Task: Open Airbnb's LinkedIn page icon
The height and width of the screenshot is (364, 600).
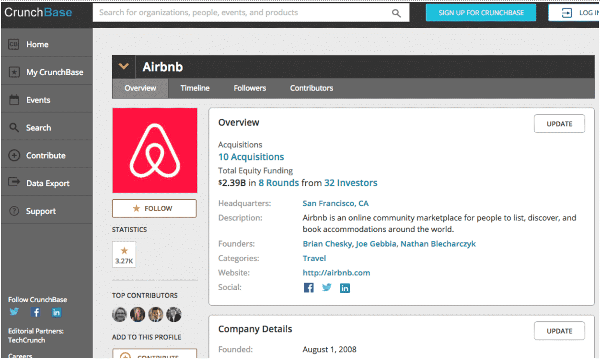Action: point(345,288)
